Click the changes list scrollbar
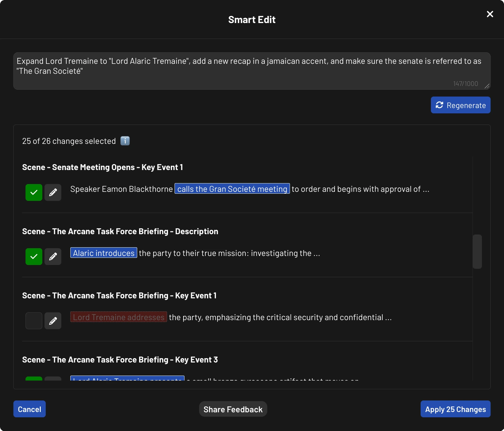The height and width of the screenshot is (431, 504). (477, 252)
